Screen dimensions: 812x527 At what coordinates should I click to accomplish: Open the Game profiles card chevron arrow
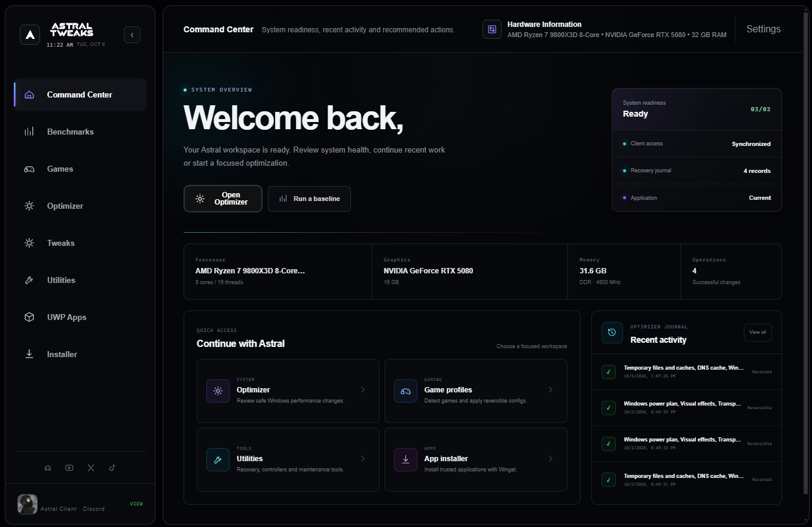(550, 390)
